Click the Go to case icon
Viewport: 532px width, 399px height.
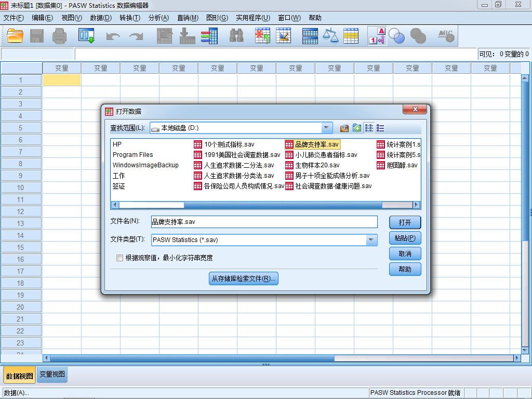point(165,36)
